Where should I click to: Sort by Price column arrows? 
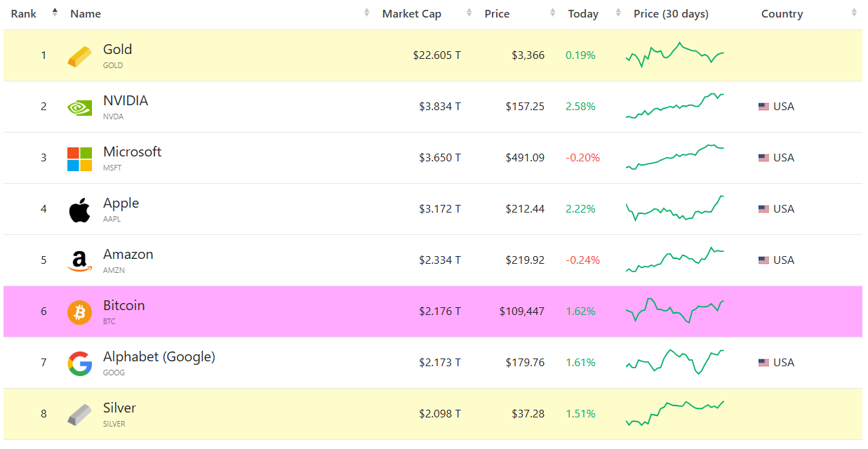552,13
